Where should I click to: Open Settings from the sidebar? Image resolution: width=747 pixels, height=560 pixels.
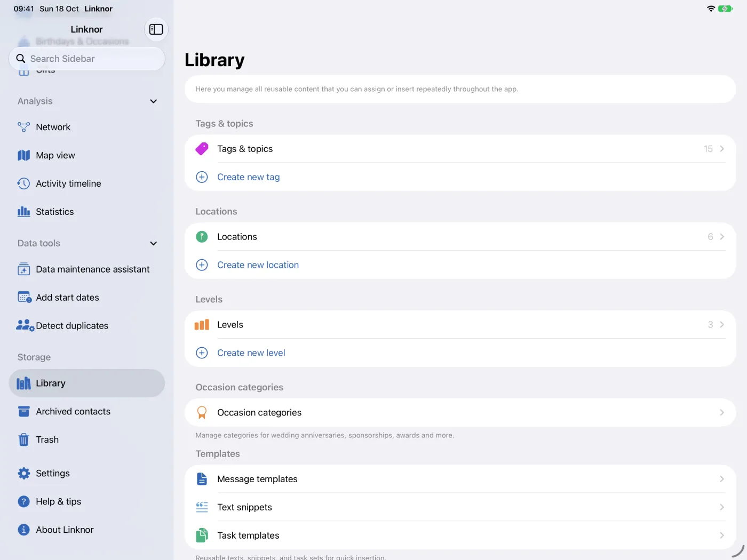[87, 473]
